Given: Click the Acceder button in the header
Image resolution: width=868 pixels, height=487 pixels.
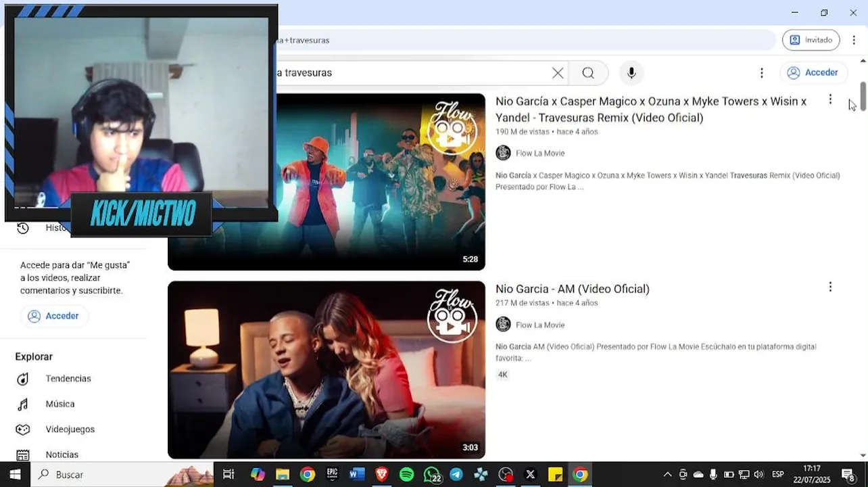Looking at the screenshot, I should pyautogui.click(x=813, y=72).
